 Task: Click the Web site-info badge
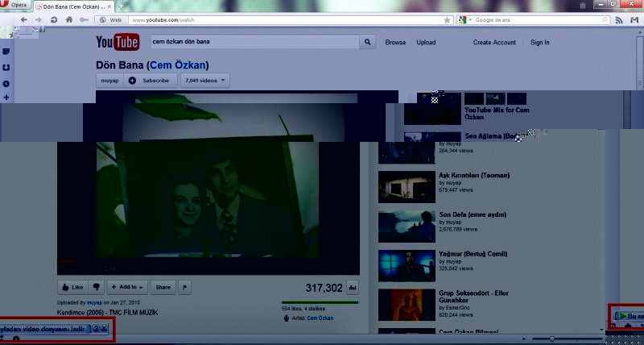coord(111,19)
